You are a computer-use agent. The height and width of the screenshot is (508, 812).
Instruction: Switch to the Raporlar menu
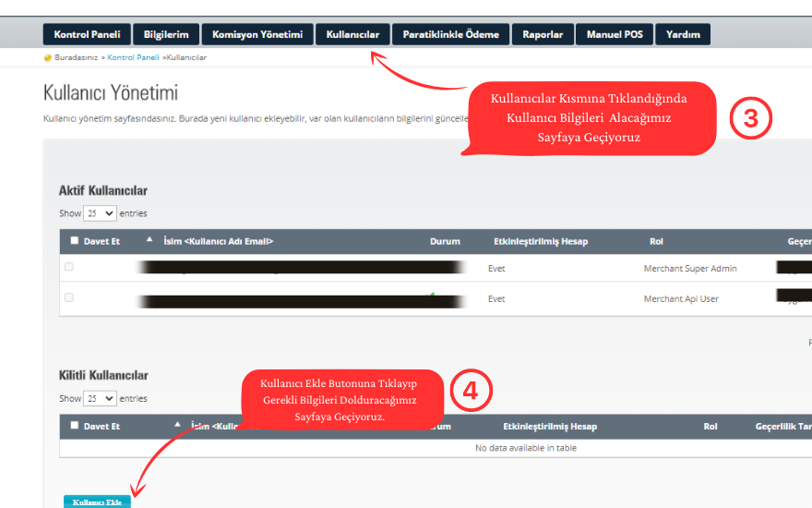pyautogui.click(x=543, y=35)
